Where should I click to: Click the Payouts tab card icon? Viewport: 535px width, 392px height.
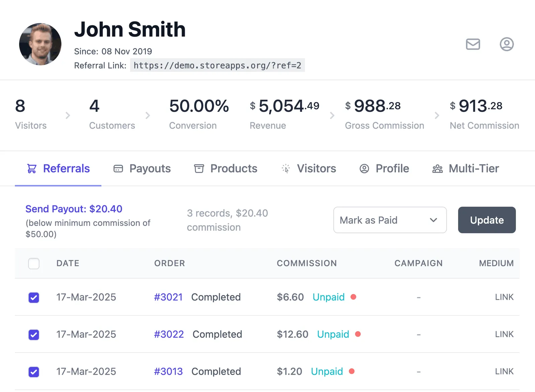click(118, 169)
